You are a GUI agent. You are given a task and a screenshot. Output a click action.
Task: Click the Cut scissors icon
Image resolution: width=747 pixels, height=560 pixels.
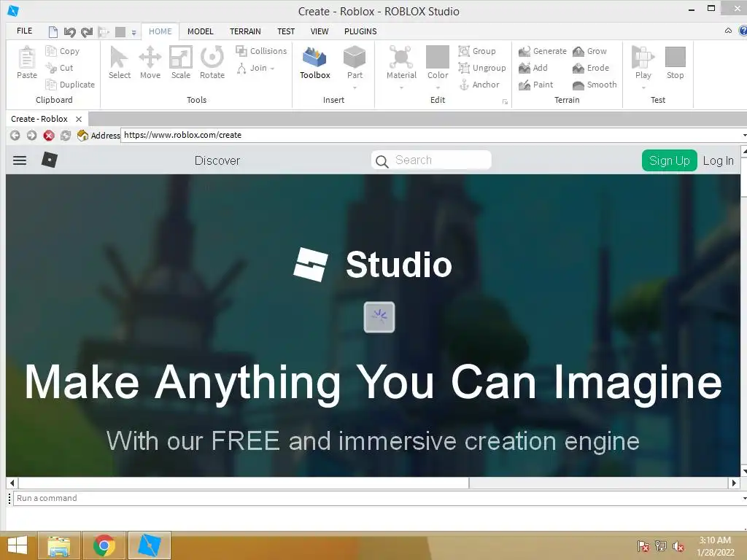click(x=51, y=68)
